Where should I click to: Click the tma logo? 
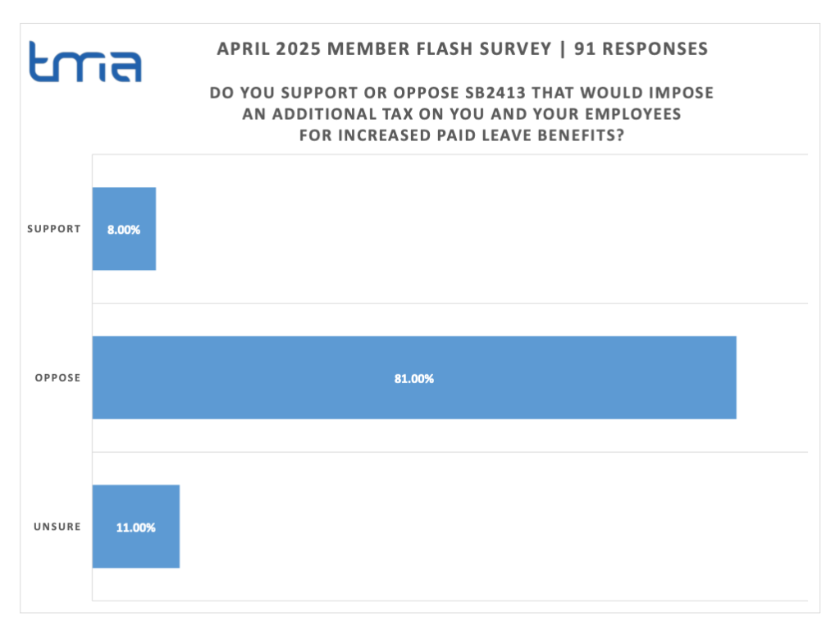pos(85,62)
